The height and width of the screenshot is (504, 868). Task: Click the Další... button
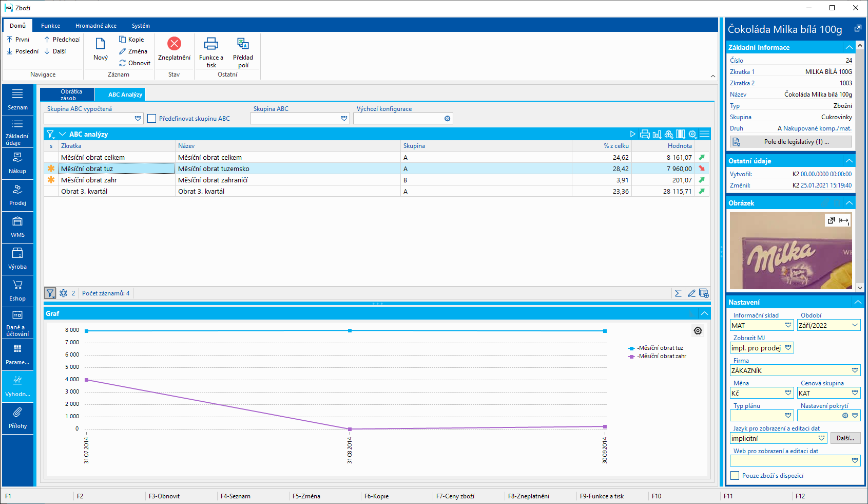point(845,438)
